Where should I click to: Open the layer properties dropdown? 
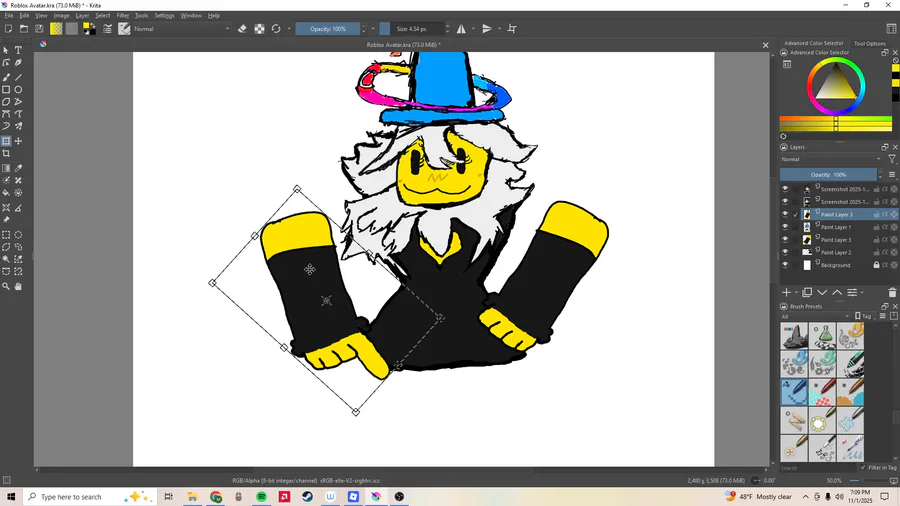854,293
